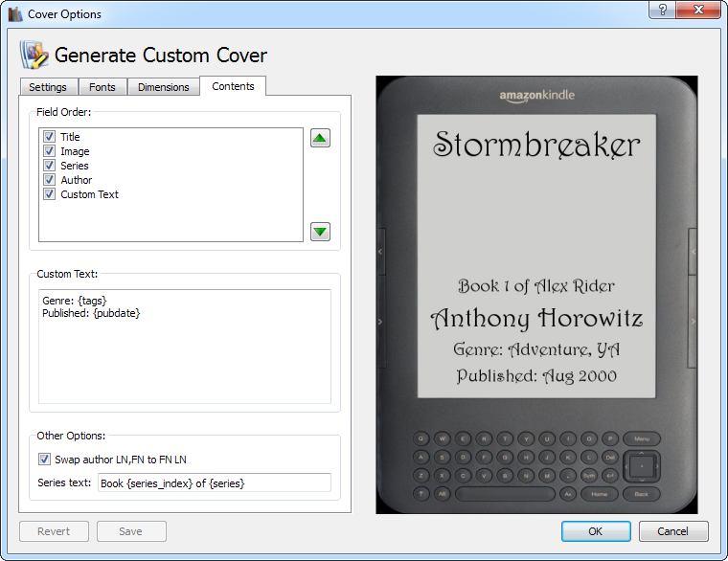Screen dimensions: 728x561
Task: Click into the Series text input field
Action: coord(215,482)
